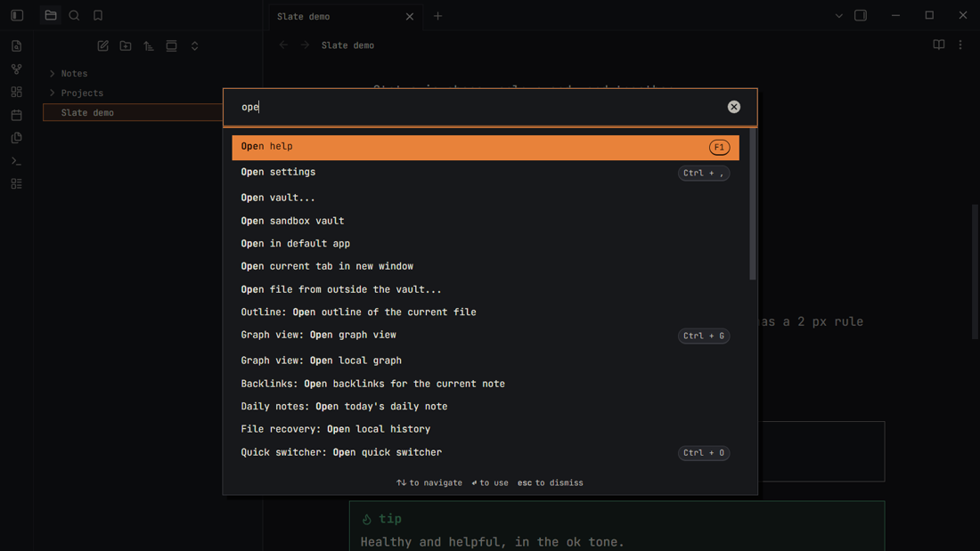The height and width of the screenshot is (551, 980).
Task: Run Quick switcher: Open quick switcher
Action: [485, 452]
